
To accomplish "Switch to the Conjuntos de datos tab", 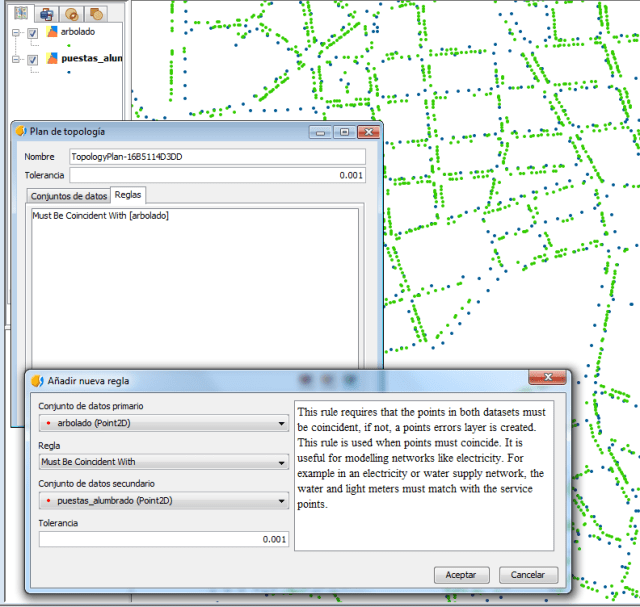I will point(68,196).
